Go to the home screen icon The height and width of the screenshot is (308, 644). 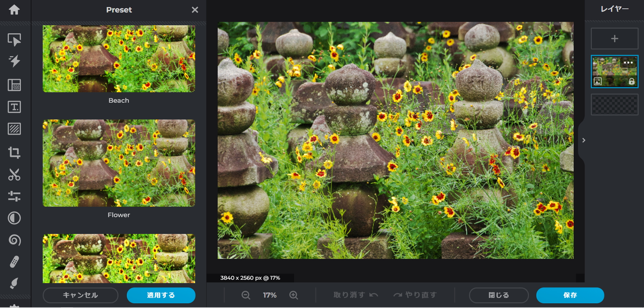coord(14,10)
